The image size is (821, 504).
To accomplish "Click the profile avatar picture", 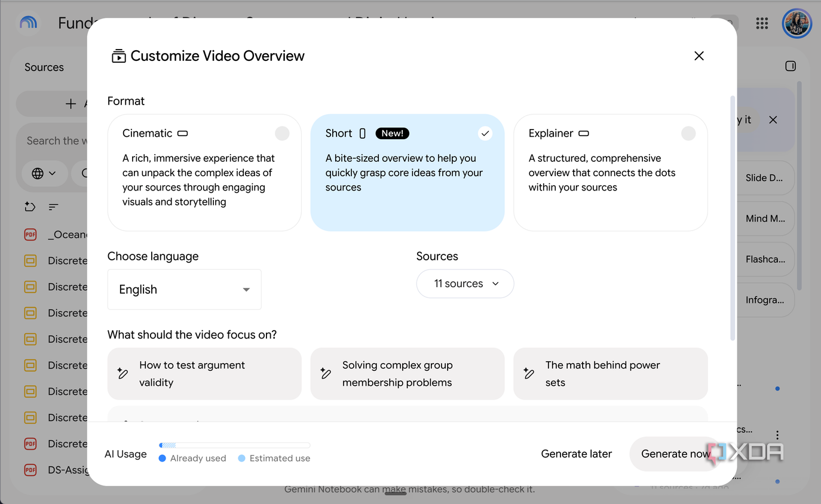I will 797,23.
